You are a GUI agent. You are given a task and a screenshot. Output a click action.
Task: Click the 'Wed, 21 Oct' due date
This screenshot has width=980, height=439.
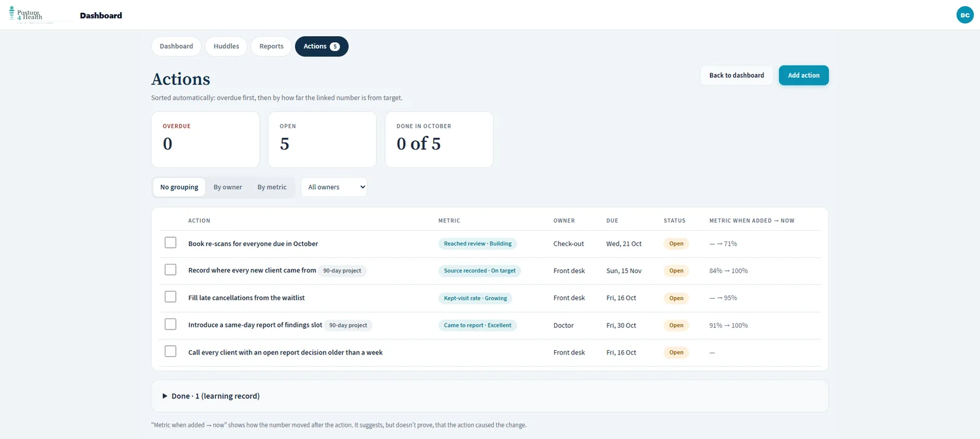pyautogui.click(x=624, y=244)
